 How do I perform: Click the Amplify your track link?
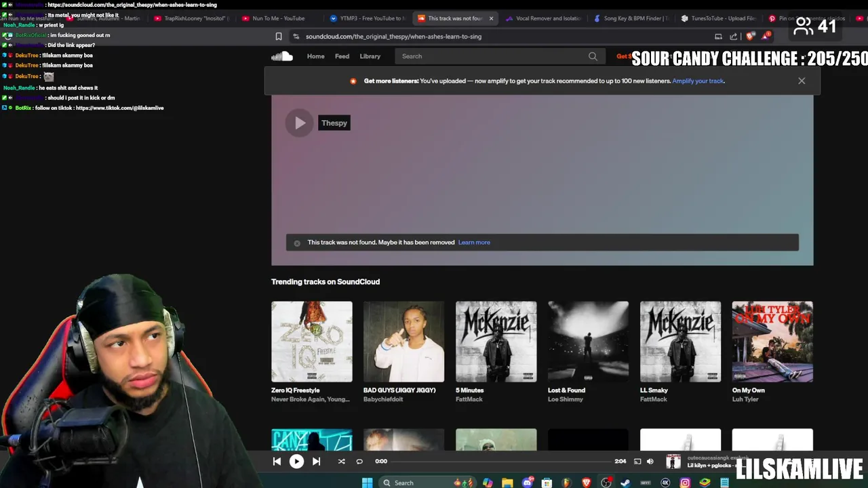(698, 81)
